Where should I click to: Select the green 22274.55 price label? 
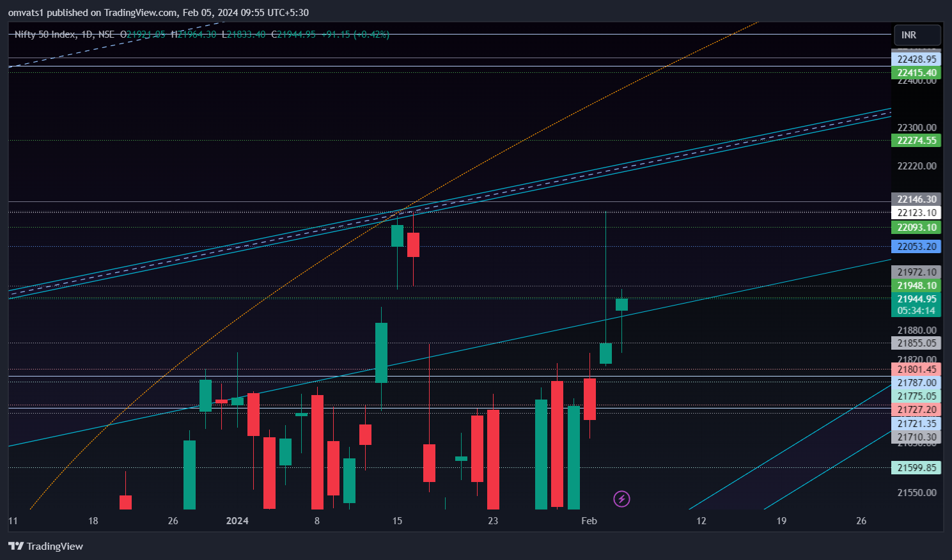point(916,141)
